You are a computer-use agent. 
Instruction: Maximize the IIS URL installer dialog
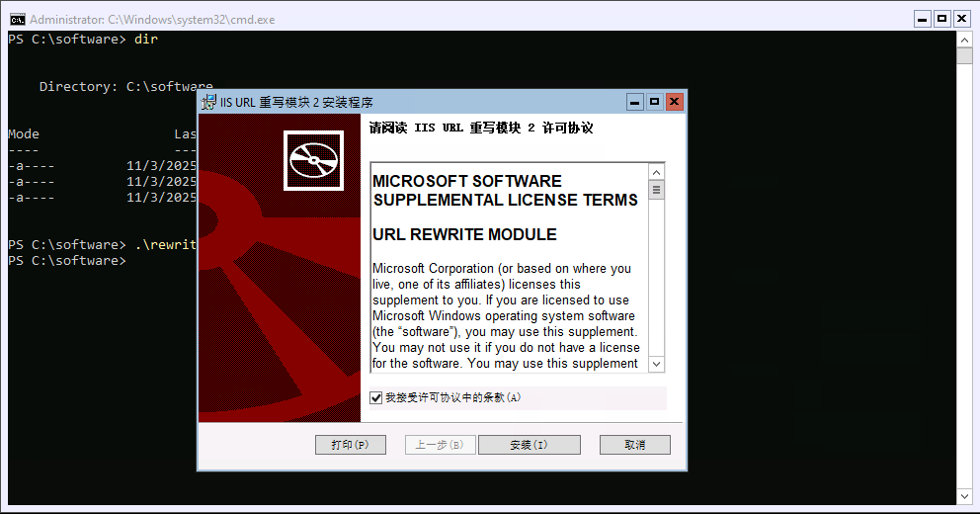point(655,102)
